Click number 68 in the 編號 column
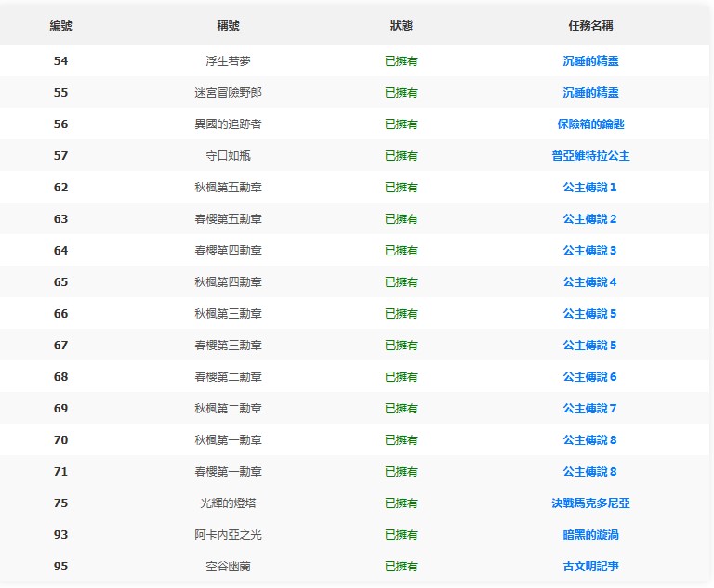This screenshot has width=714, height=588. 61,377
